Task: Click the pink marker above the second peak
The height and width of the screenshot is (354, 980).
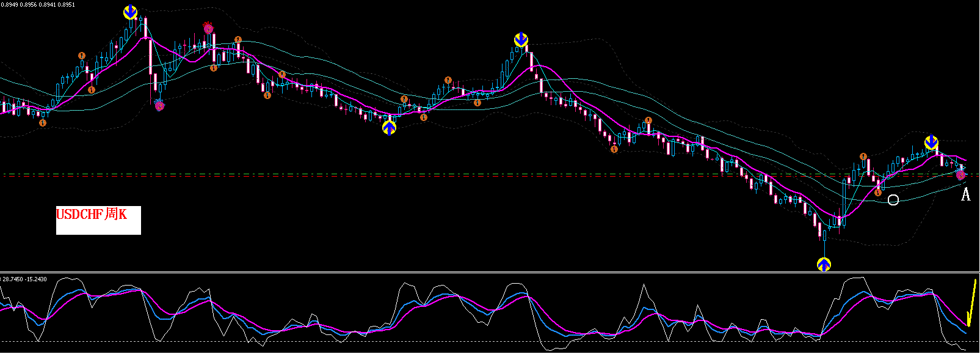Action: [x=208, y=28]
